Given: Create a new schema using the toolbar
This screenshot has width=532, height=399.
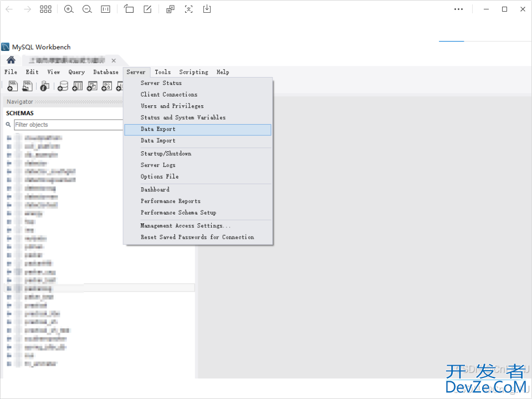Looking at the screenshot, I should point(63,86).
